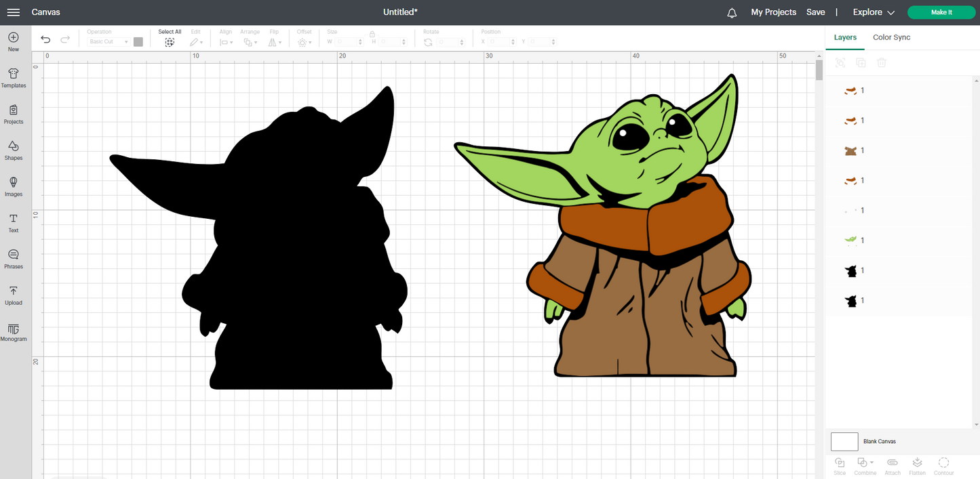
Task: Expand the Explore dropdown menu
Action: point(874,12)
